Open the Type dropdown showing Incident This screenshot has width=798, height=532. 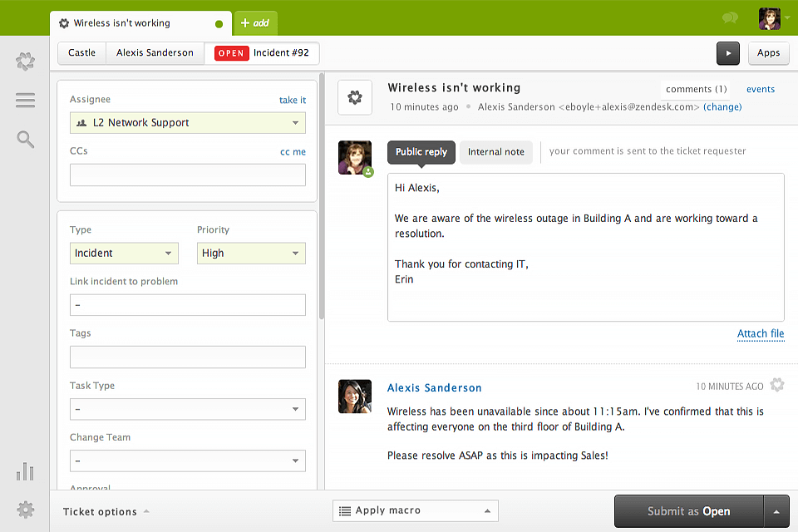point(124,253)
